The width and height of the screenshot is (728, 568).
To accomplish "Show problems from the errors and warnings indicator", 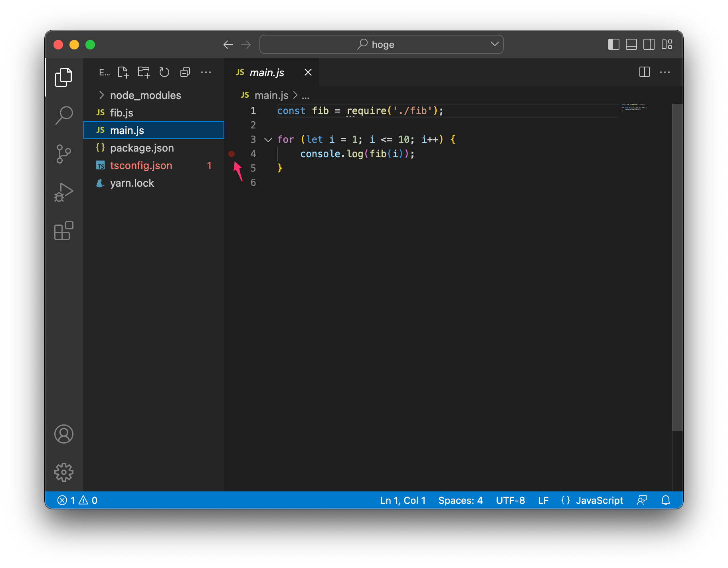I will (x=77, y=500).
